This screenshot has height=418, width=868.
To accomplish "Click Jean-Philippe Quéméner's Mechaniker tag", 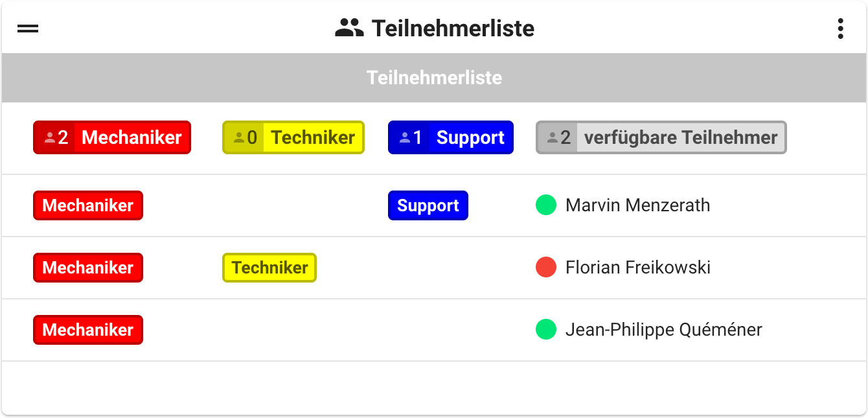I will (x=88, y=330).
